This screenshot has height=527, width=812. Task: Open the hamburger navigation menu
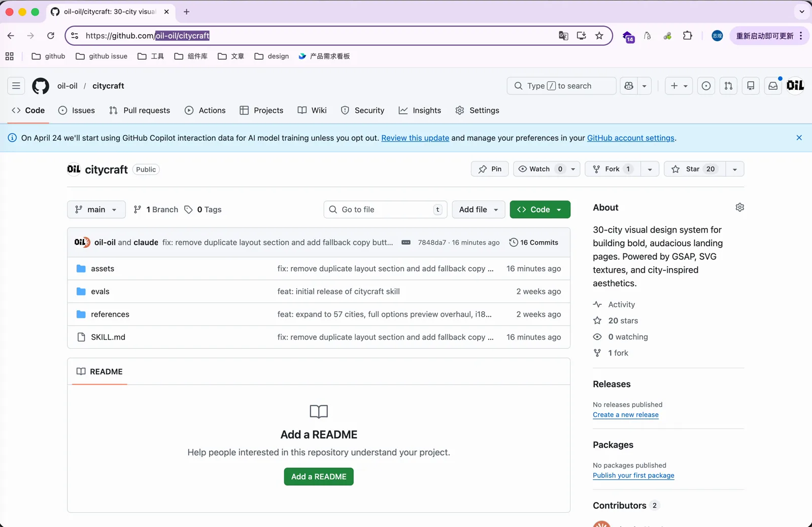(x=16, y=86)
